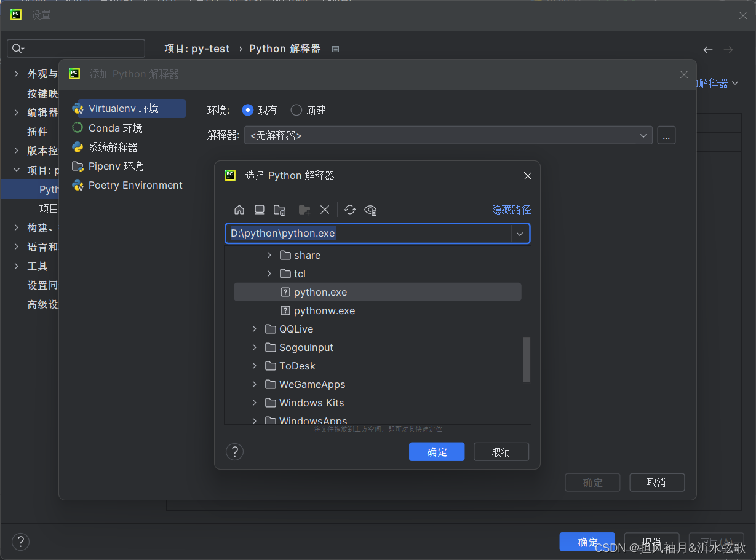This screenshot has width=756, height=560.
Task: Click file tree vertical scrollbar
Action: point(526,360)
